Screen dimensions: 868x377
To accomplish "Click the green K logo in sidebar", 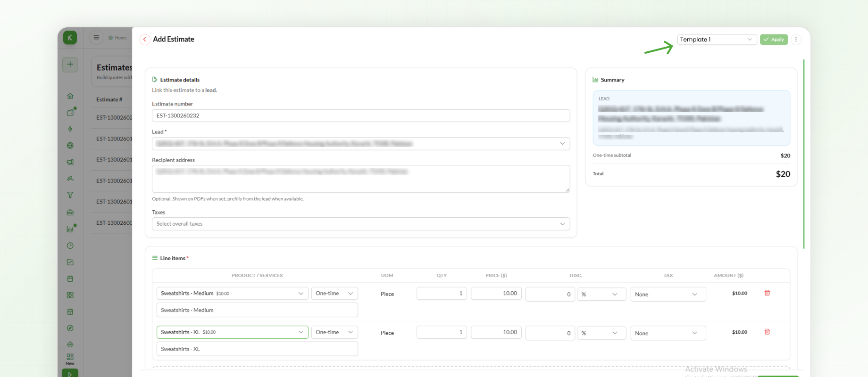I will tap(70, 38).
